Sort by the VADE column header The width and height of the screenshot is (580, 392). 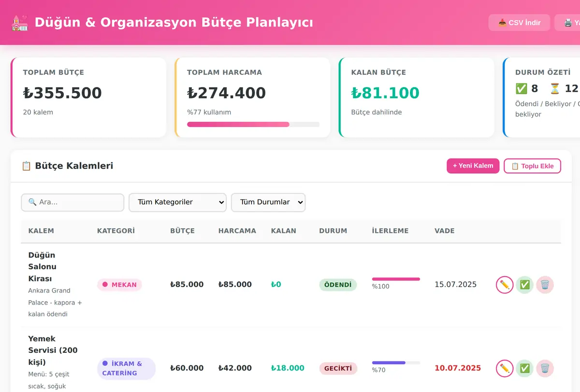[x=445, y=231]
